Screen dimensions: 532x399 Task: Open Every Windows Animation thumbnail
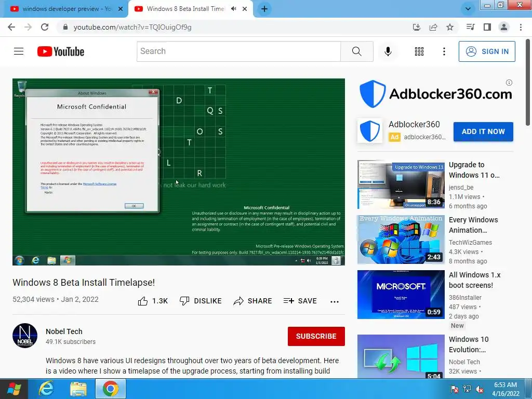[401, 240]
